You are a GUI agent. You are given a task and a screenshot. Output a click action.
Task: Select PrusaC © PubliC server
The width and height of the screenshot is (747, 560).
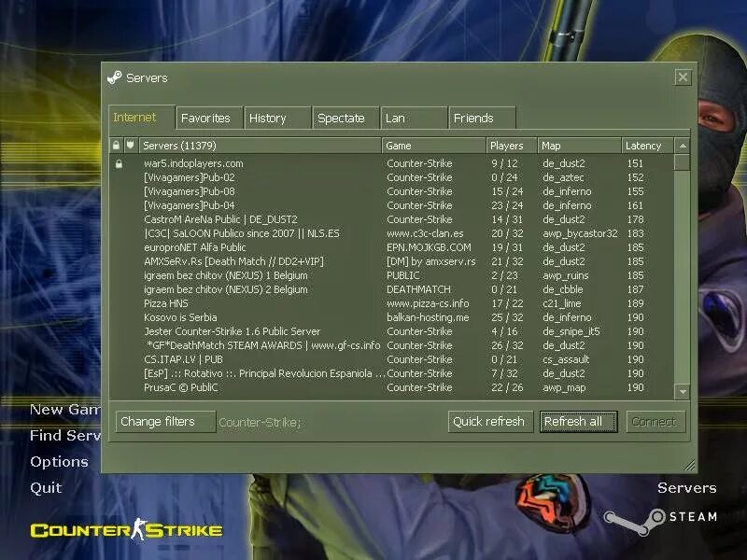(x=391, y=387)
